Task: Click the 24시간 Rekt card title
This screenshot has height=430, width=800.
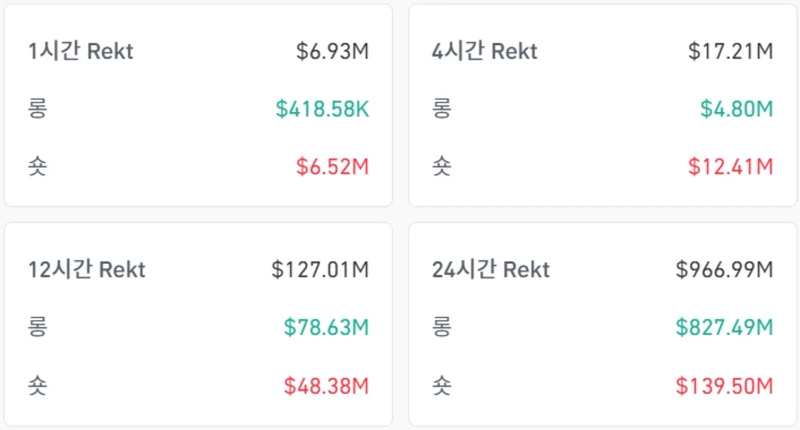Action: 491,270
